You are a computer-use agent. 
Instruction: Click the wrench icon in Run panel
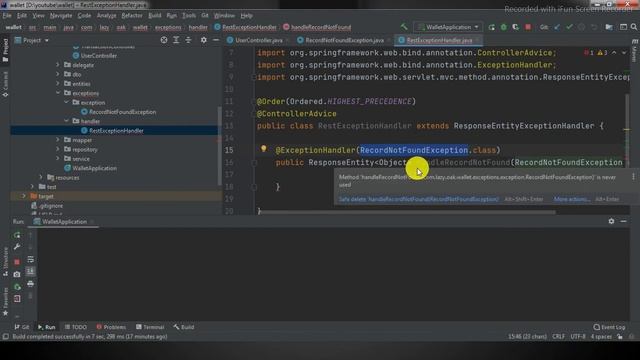(x=17, y=247)
